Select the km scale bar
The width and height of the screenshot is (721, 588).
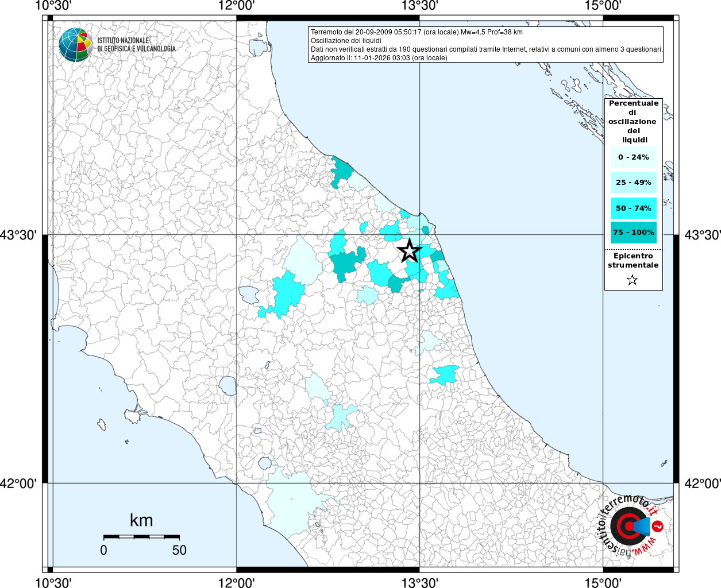[x=141, y=536]
